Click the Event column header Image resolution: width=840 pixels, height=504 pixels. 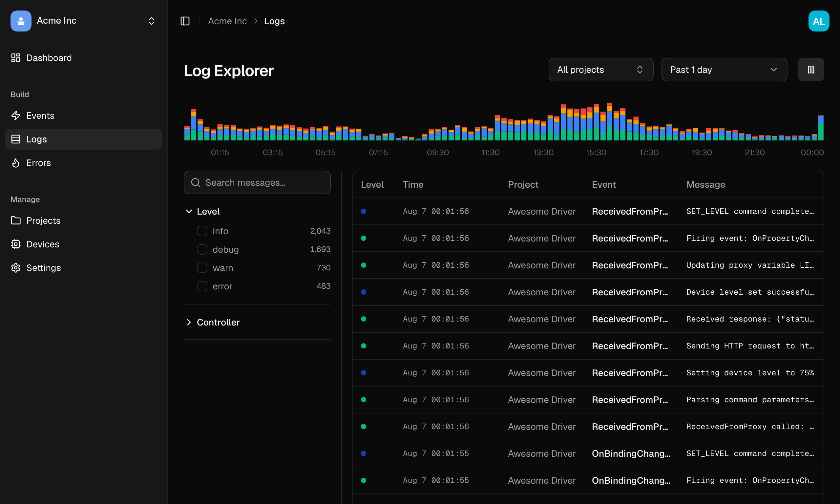(x=604, y=184)
